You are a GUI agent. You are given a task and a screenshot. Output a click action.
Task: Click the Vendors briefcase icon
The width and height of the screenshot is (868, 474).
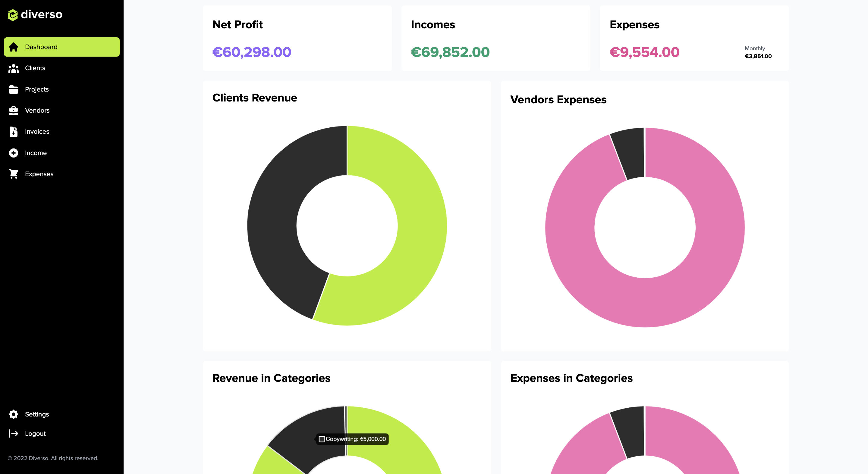[x=14, y=111]
